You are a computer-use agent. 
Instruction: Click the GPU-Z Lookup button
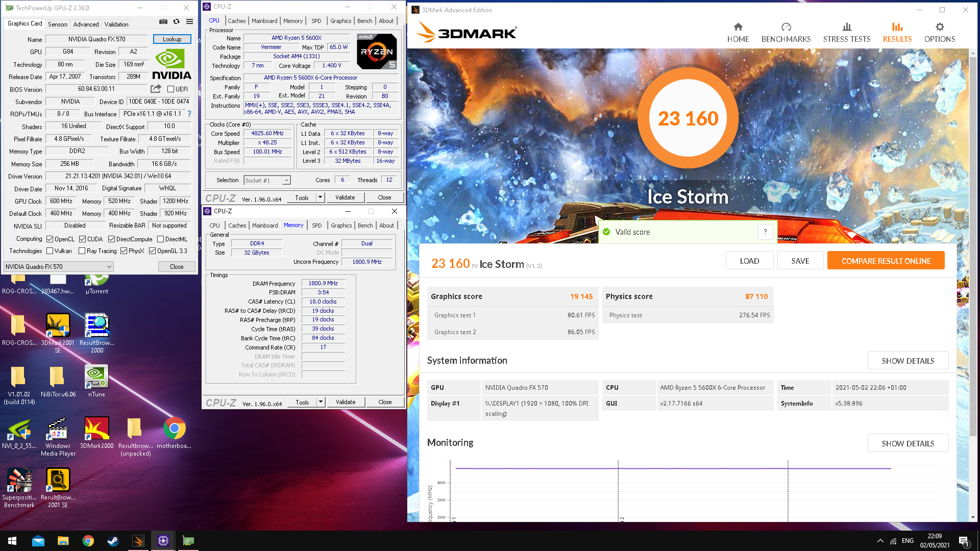click(172, 39)
